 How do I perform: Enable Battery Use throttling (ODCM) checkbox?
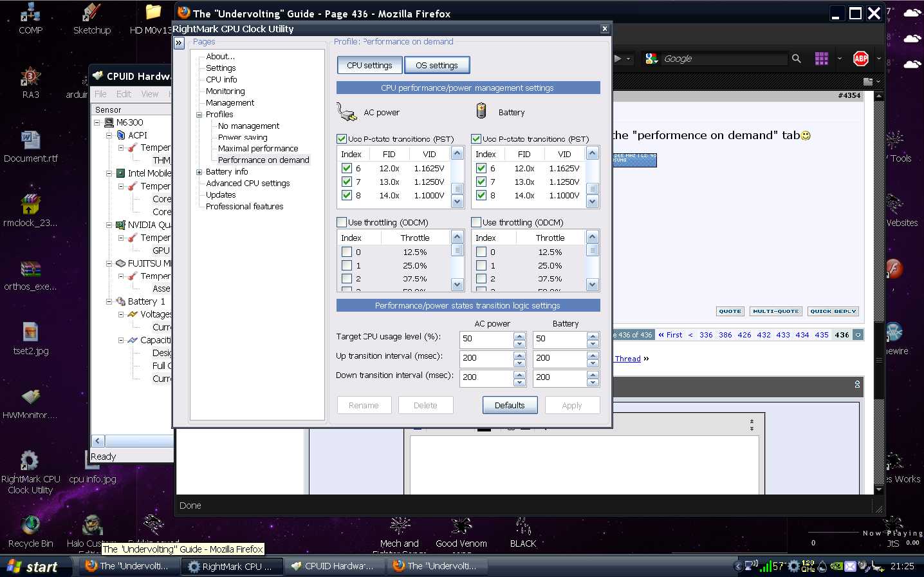pyautogui.click(x=476, y=222)
